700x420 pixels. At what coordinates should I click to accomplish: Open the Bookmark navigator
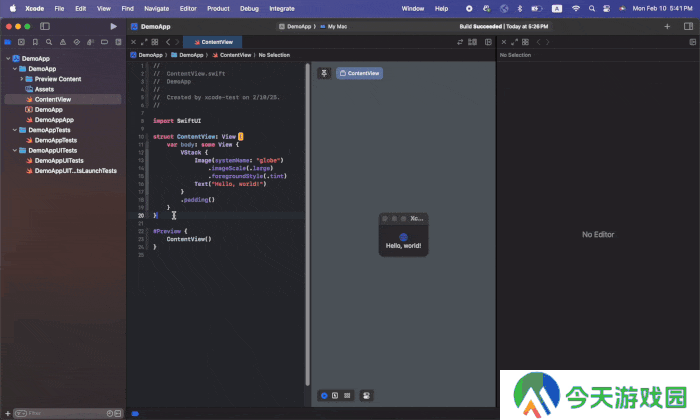pos(35,42)
